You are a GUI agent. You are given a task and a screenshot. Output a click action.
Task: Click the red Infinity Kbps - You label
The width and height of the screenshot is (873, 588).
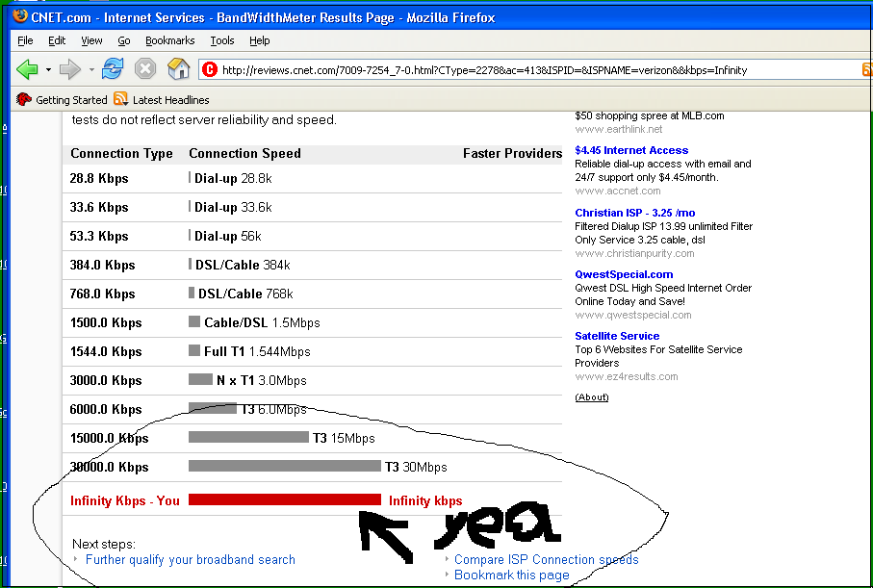pos(125,500)
